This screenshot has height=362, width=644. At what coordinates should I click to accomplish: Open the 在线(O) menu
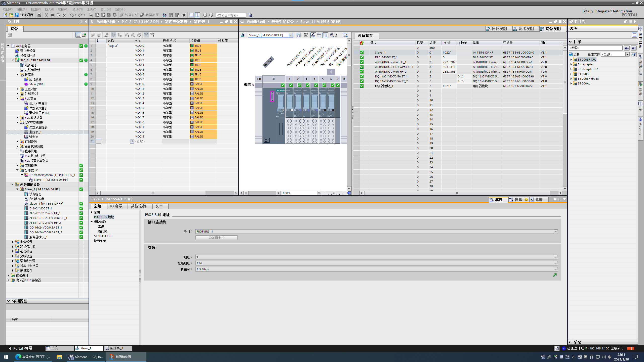(63, 9)
